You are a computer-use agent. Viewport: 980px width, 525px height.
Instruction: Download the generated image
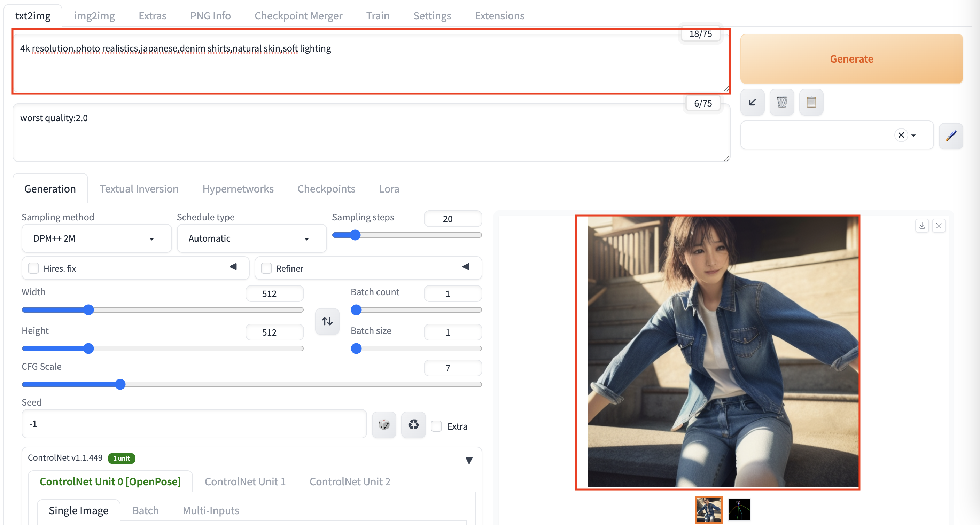tap(922, 225)
